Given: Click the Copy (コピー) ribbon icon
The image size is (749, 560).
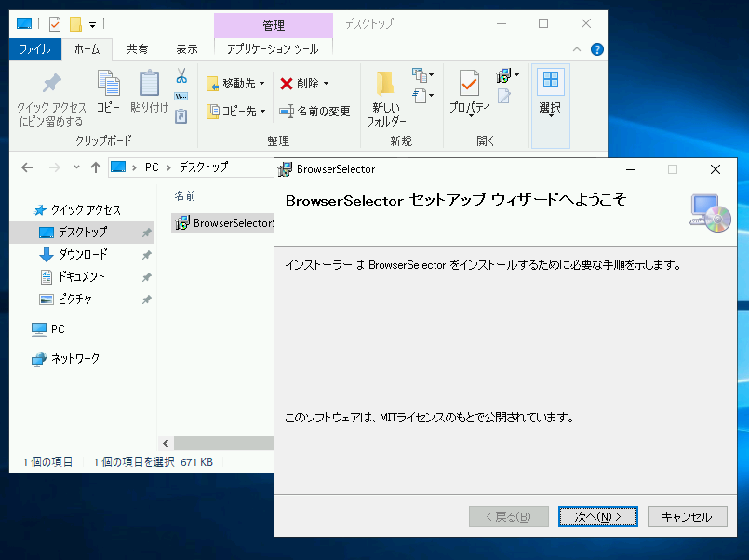Looking at the screenshot, I should [x=109, y=92].
